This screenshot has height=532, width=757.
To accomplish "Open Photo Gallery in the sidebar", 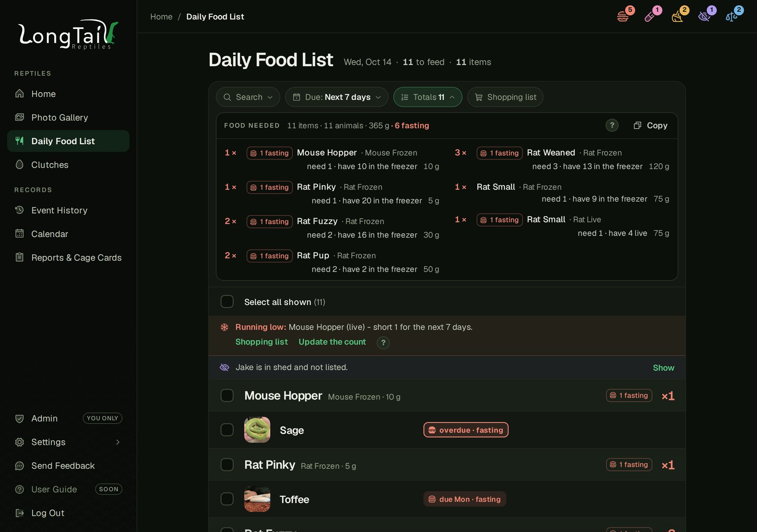I will tap(68, 117).
